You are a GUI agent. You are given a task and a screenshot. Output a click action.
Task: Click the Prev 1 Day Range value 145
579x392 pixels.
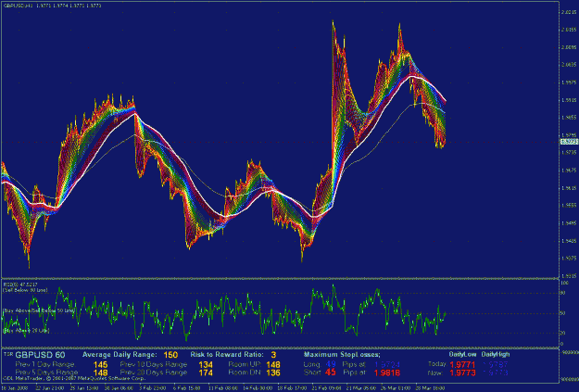click(100, 365)
